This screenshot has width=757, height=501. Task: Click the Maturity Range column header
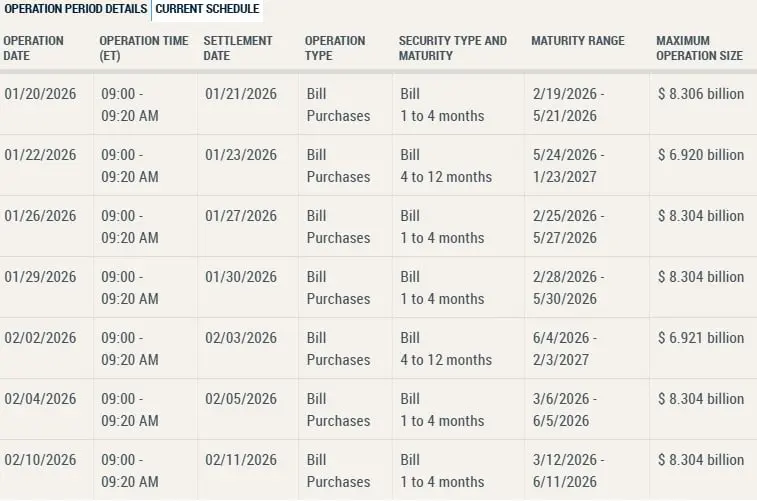577,41
